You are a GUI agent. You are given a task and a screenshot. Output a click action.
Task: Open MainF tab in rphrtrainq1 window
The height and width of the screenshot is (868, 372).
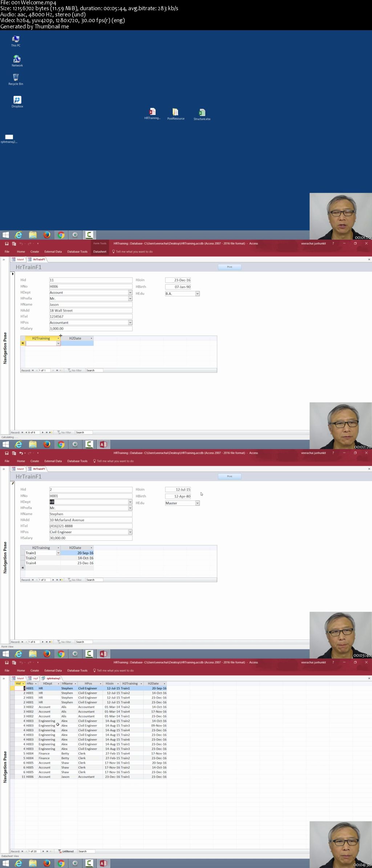[x=19, y=679]
